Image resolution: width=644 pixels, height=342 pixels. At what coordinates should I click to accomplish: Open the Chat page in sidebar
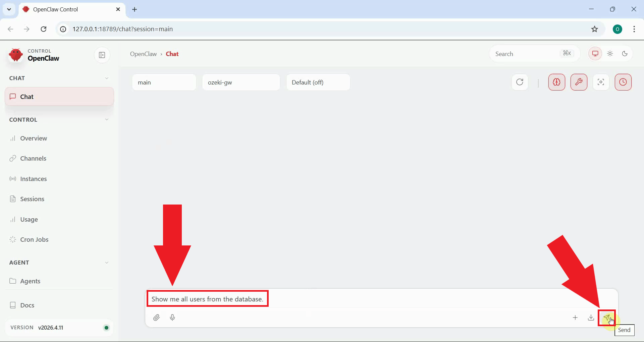59,97
